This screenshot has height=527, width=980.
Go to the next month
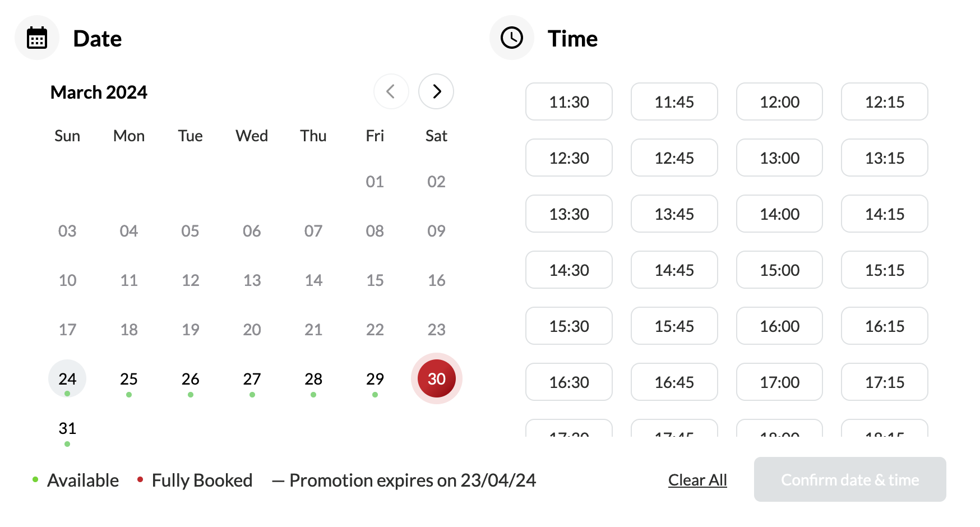point(436,91)
